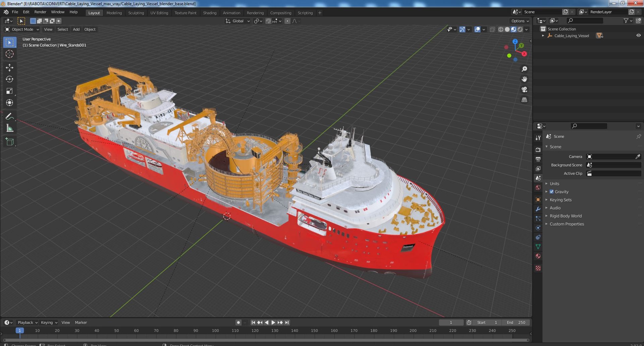Screen dimensions: 644x346
Task: Select the Scale tool
Action: click(9, 91)
